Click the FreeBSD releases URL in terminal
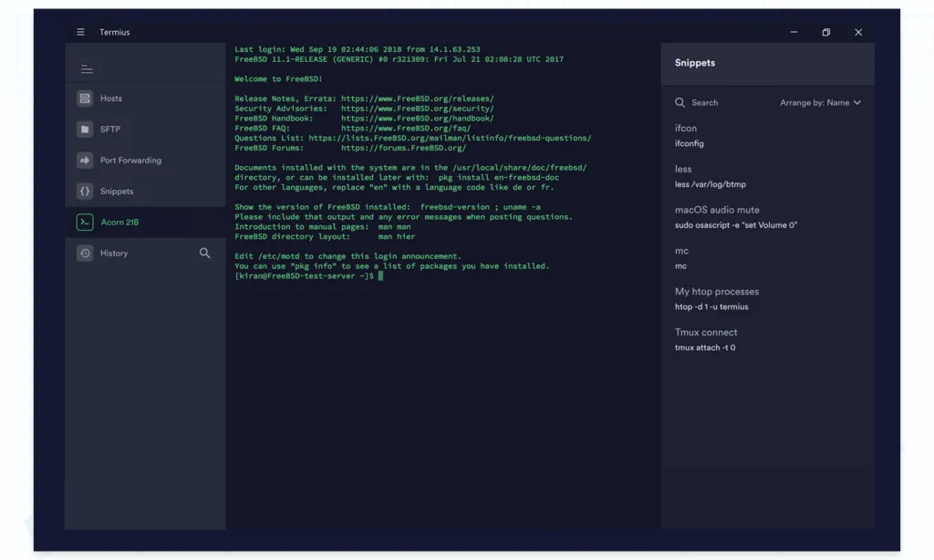Screen dimensions: 934x560 (x=418, y=99)
